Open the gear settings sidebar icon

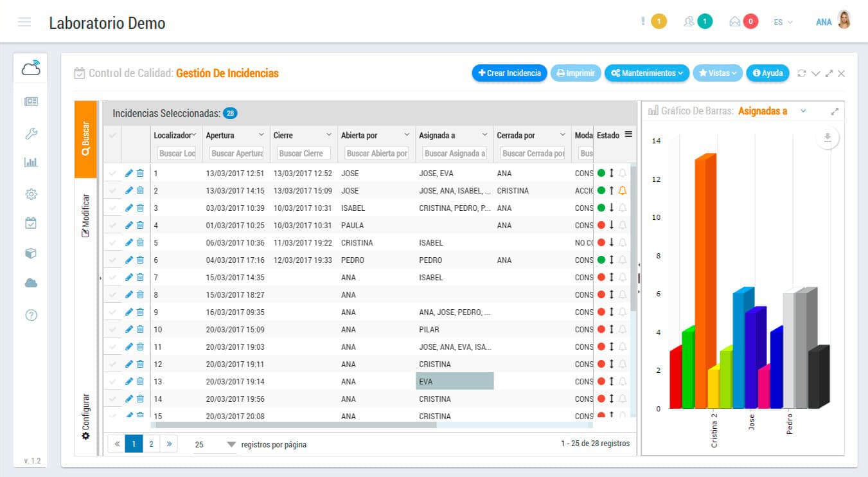[x=31, y=194]
